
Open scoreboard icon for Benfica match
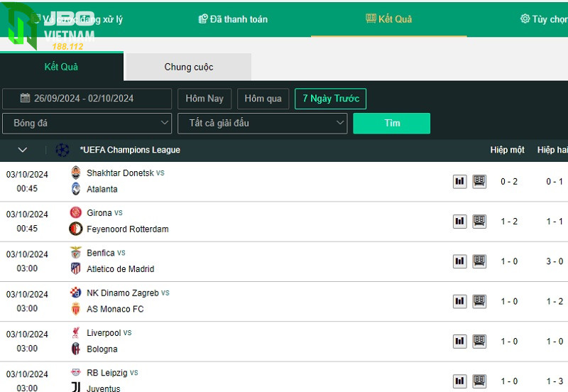click(x=479, y=261)
